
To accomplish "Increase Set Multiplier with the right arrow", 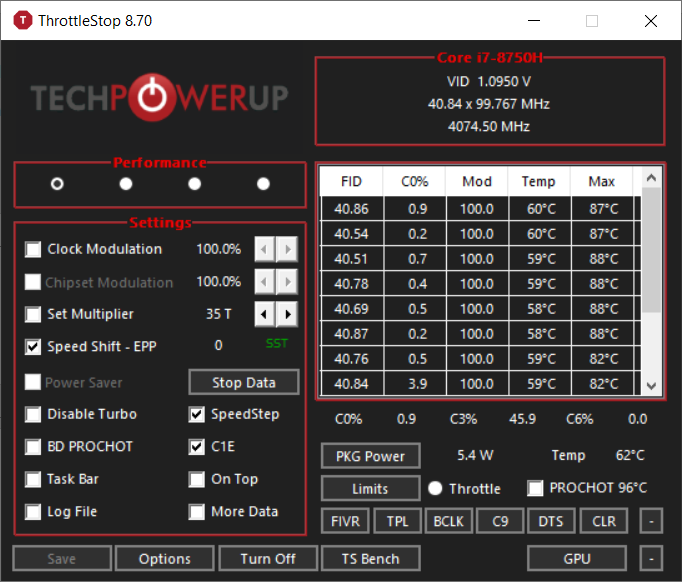I will [287, 314].
